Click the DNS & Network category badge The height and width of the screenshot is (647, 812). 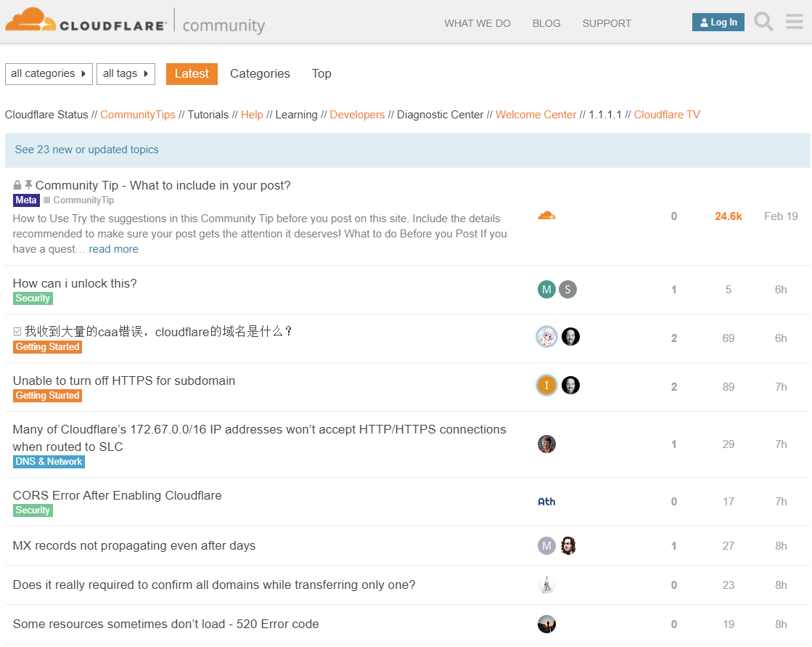click(49, 462)
